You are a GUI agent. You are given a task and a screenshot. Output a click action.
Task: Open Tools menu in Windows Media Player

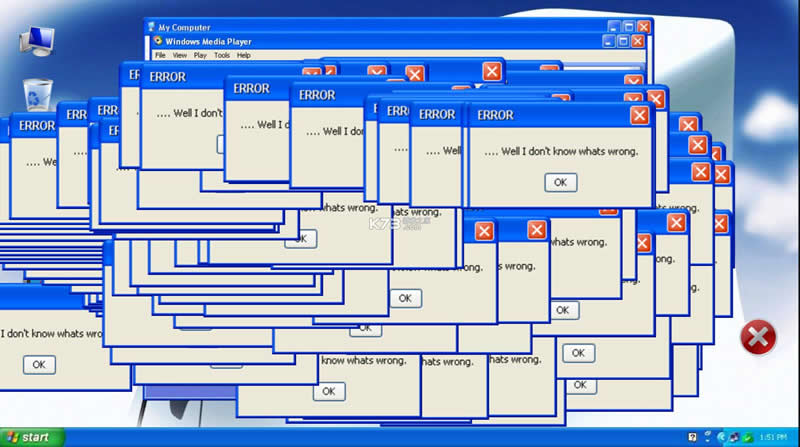point(221,55)
